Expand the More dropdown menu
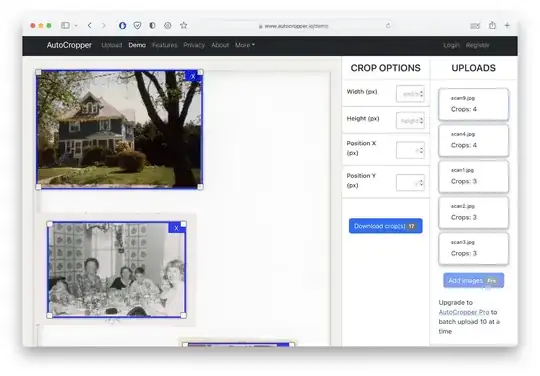 245,45
